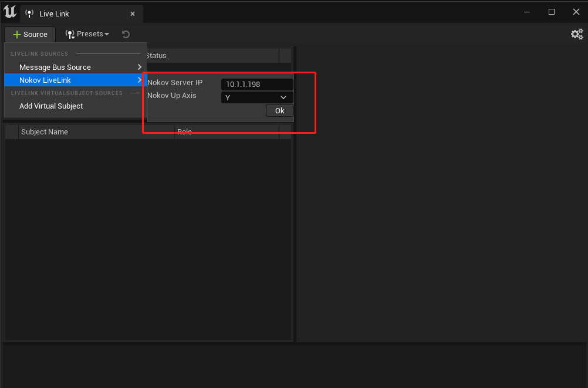Open the Nokov Up Axis dropdown
The height and width of the screenshot is (388, 588).
click(x=257, y=97)
